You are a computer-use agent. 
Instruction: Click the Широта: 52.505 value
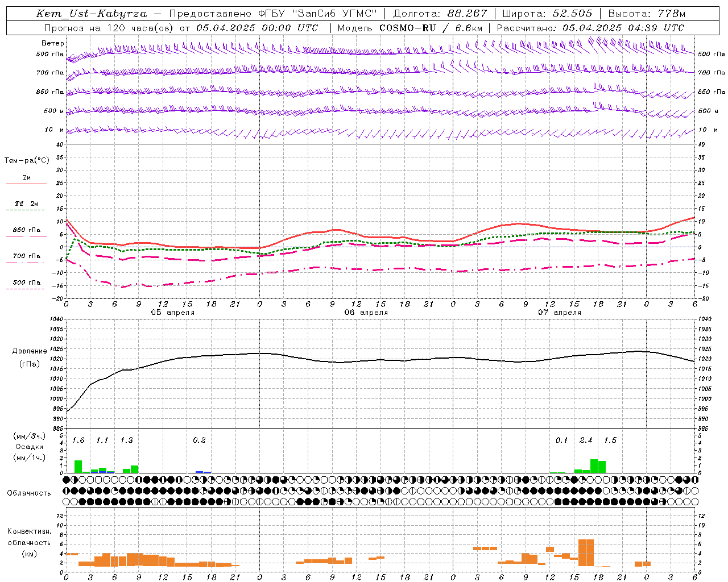point(547,14)
